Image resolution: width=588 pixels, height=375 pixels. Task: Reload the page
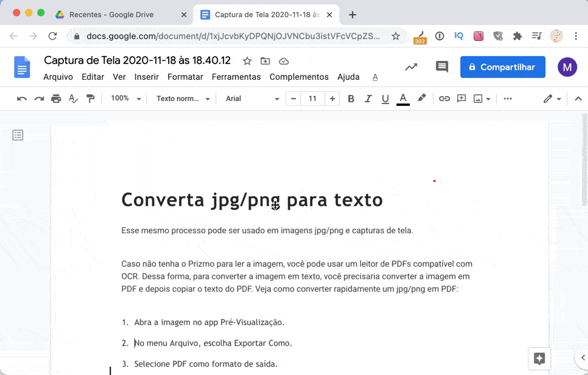coord(52,36)
